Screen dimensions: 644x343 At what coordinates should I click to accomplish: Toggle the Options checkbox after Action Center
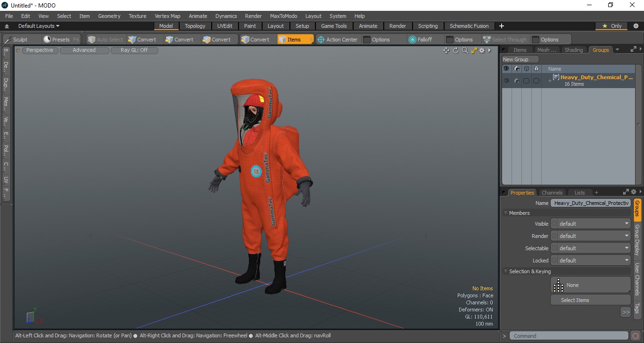click(x=367, y=40)
